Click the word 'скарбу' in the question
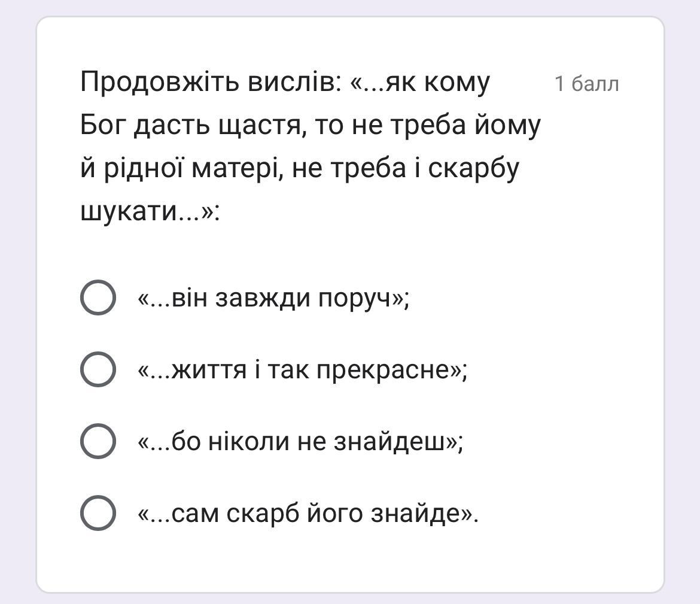 click(x=474, y=169)
